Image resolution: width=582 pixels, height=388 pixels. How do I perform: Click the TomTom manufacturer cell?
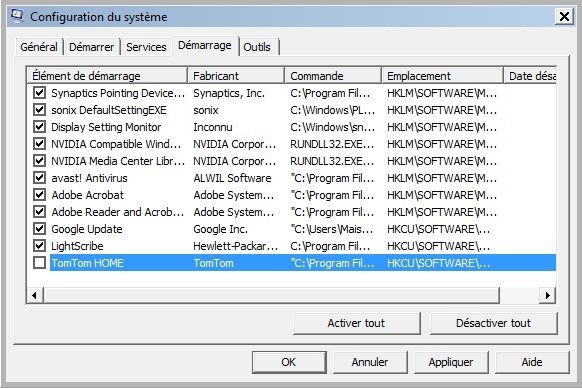click(x=213, y=263)
